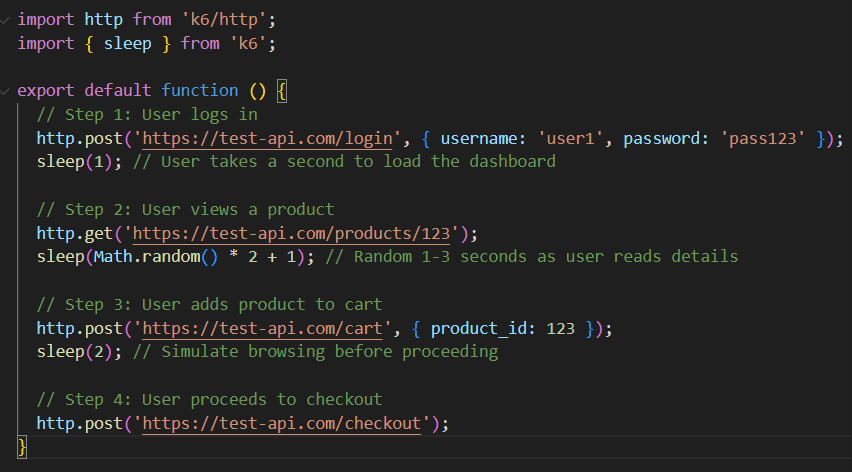This screenshot has width=852, height=472.
Task: Place cursor on the product_id key
Action: click(x=478, y=328)
